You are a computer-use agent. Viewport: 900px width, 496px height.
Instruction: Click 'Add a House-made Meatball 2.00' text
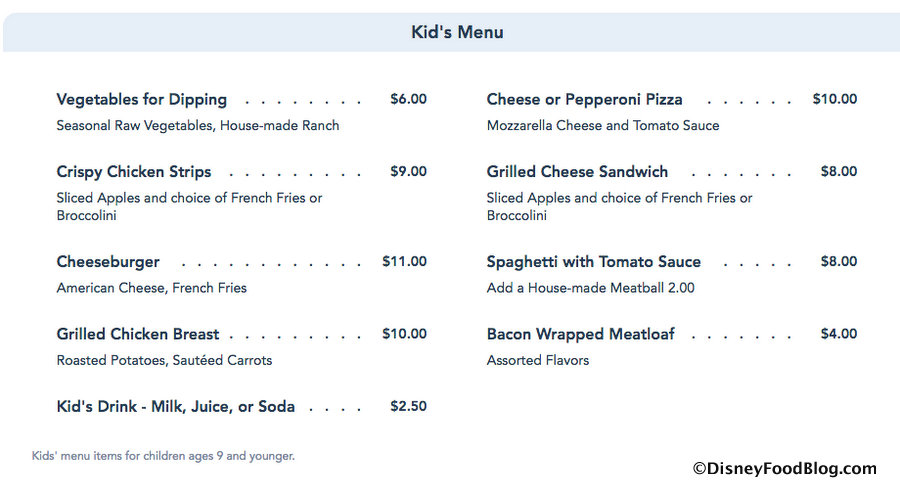(x=590, y=288)
